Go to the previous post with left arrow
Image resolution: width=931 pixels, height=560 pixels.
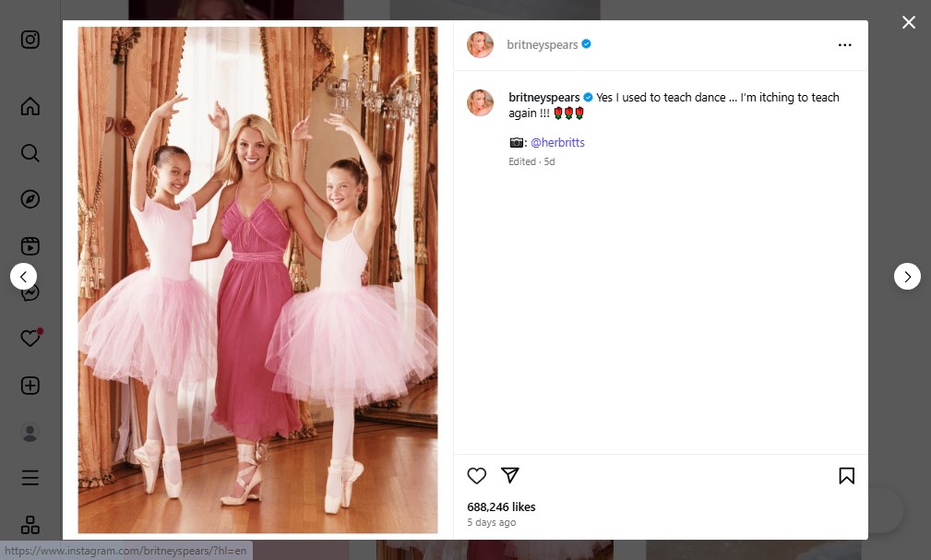coord(24,276)
